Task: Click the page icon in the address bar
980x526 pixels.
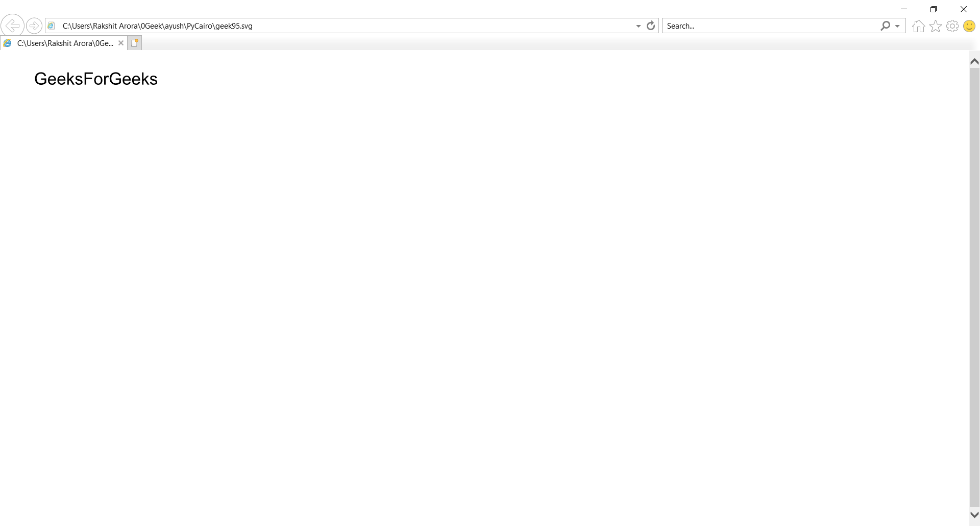Action: 51,26
